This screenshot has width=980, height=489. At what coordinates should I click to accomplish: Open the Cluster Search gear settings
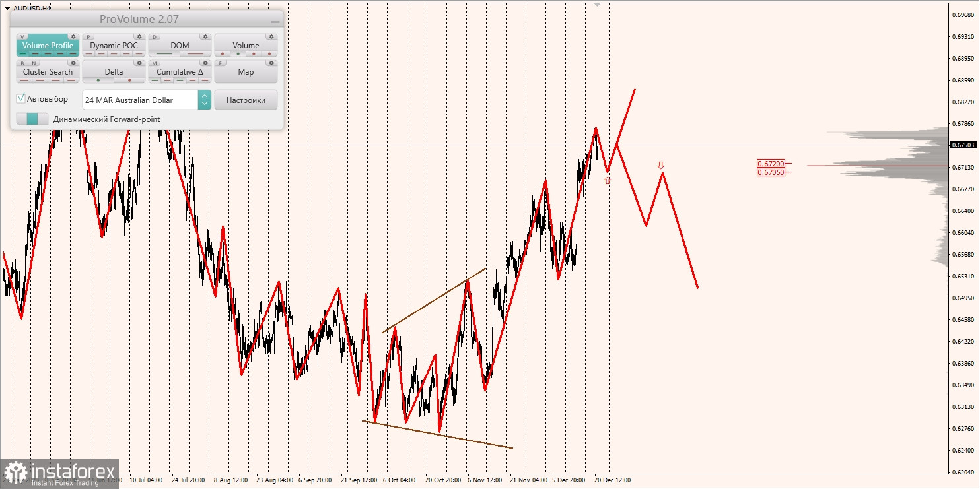pyautogui.click(x=73, y=63)
